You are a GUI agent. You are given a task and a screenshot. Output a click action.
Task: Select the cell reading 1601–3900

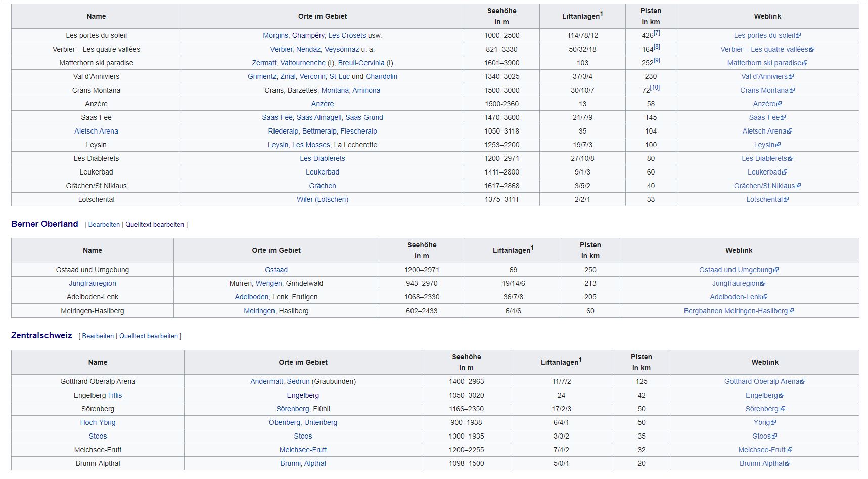[x=501, y=63]
